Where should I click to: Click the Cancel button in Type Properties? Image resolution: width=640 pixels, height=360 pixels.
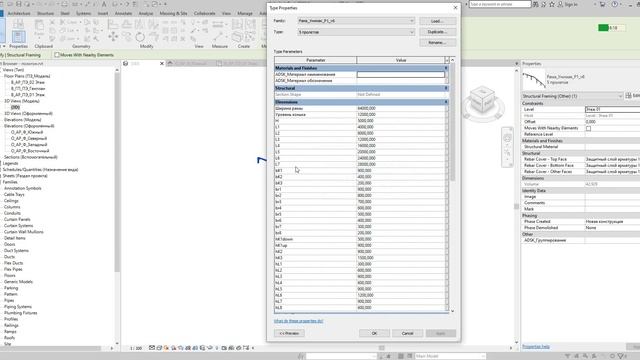click(407, 333)
